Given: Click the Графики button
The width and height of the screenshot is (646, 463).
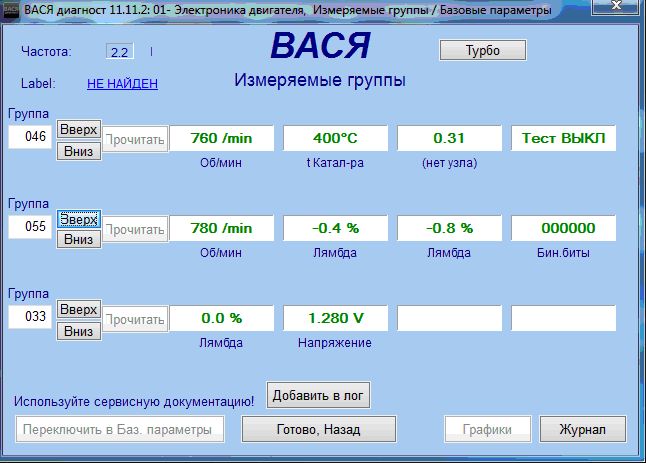Looking at the screenshot, I should point(487,429).
